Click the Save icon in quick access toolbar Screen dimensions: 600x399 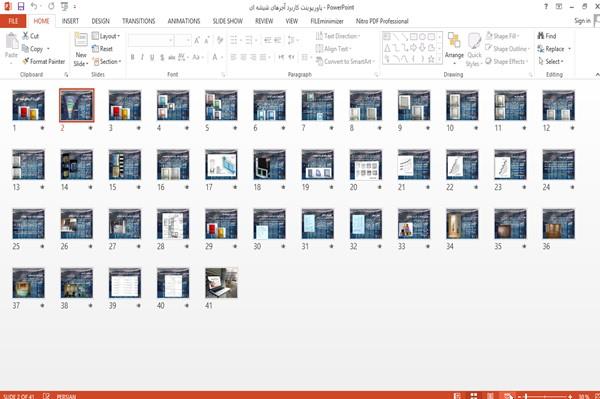pyautogui.click(x=21, y=7)
